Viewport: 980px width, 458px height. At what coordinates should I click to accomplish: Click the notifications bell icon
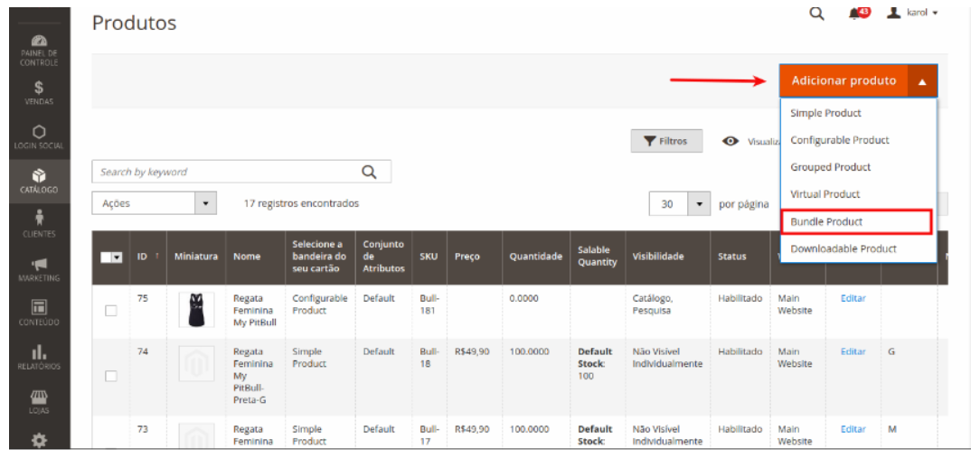coord(857,14)
